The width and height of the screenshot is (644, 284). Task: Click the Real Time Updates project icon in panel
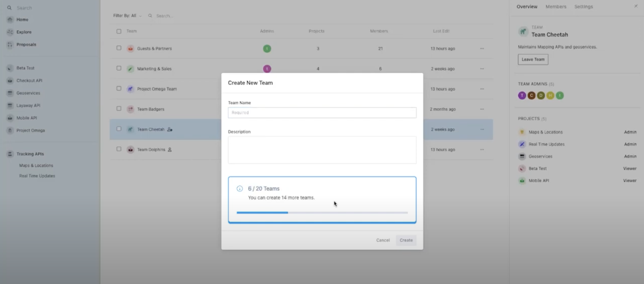[x=522, y=144]
